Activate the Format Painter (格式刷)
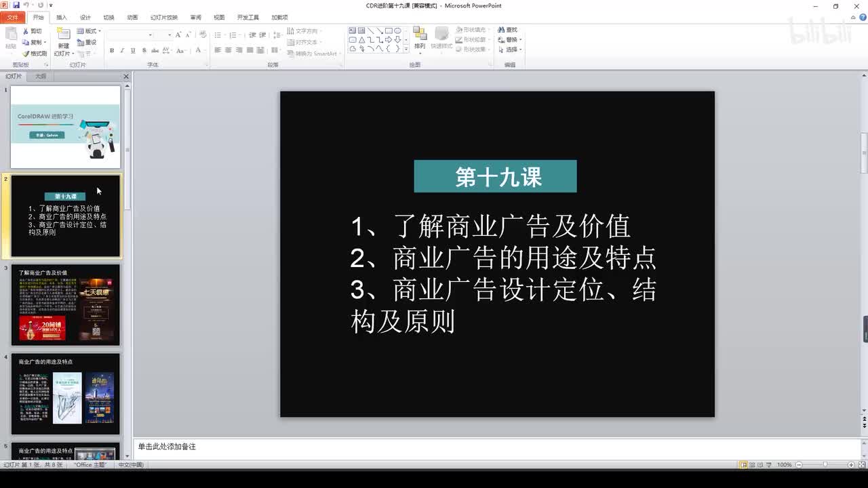This screenshot has height=488, width=868. [35, 54]
